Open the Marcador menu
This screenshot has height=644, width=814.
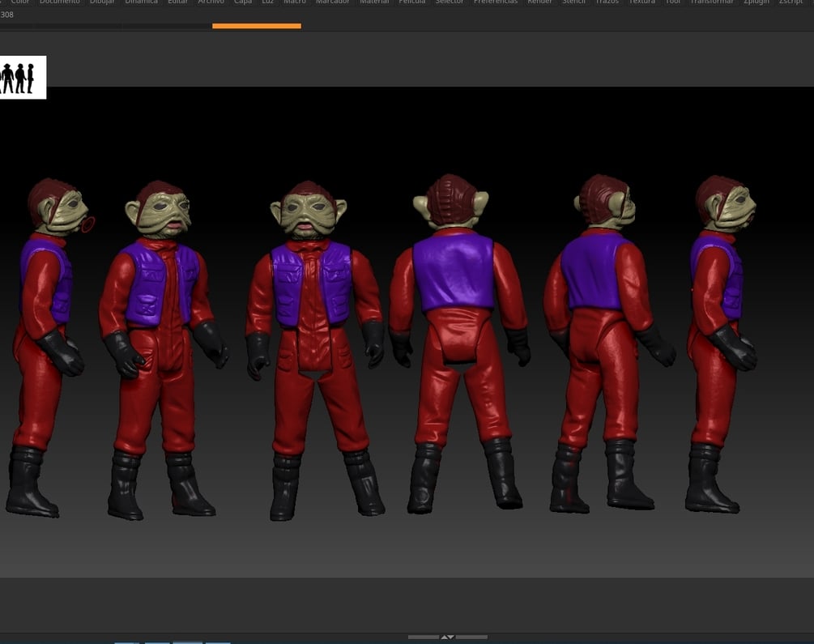point(332,2)
